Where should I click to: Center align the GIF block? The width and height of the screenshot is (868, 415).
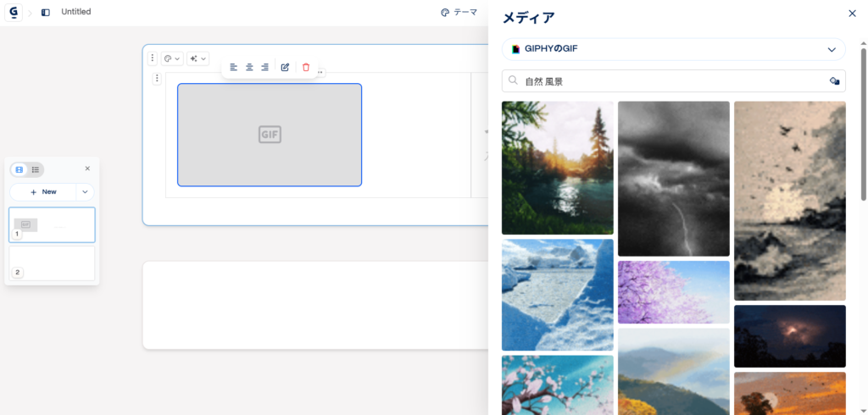point(249,67)
